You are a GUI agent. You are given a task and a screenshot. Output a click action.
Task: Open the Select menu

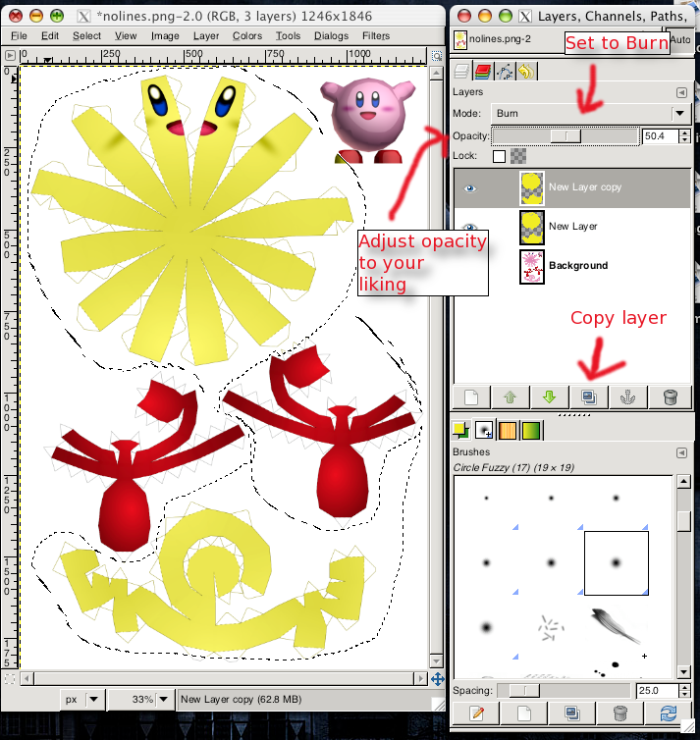86,36
